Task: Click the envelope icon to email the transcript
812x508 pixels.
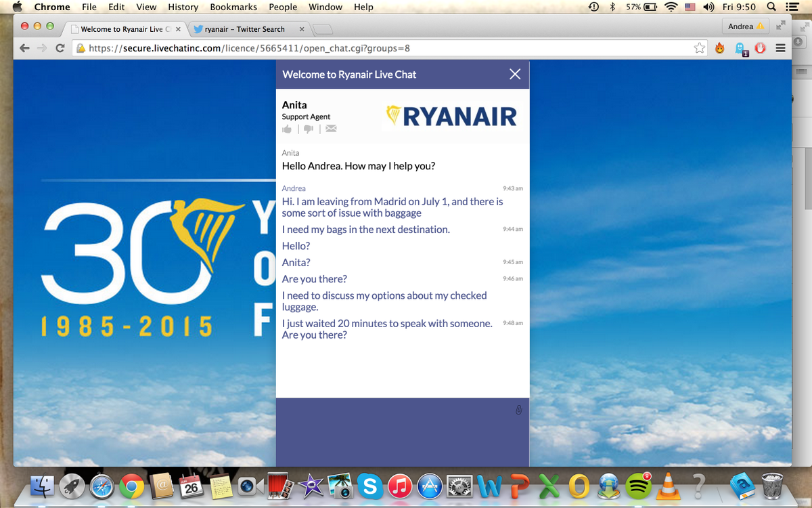Action: coord(331,129)
